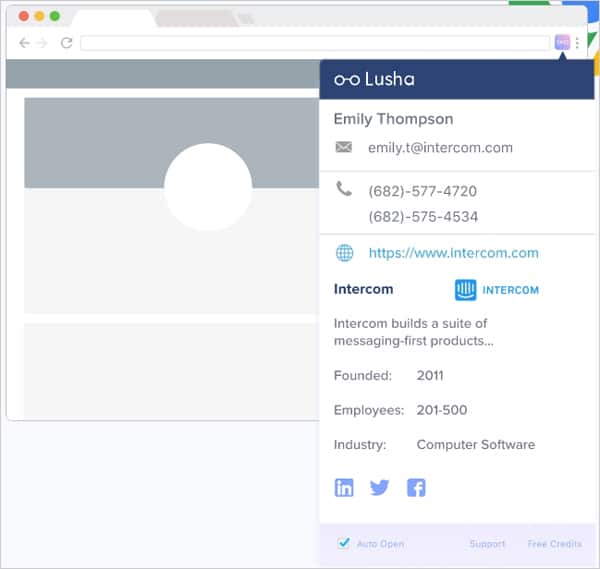Click the Free Credits link
Screen dimensions: 600x569
(554, 544)
